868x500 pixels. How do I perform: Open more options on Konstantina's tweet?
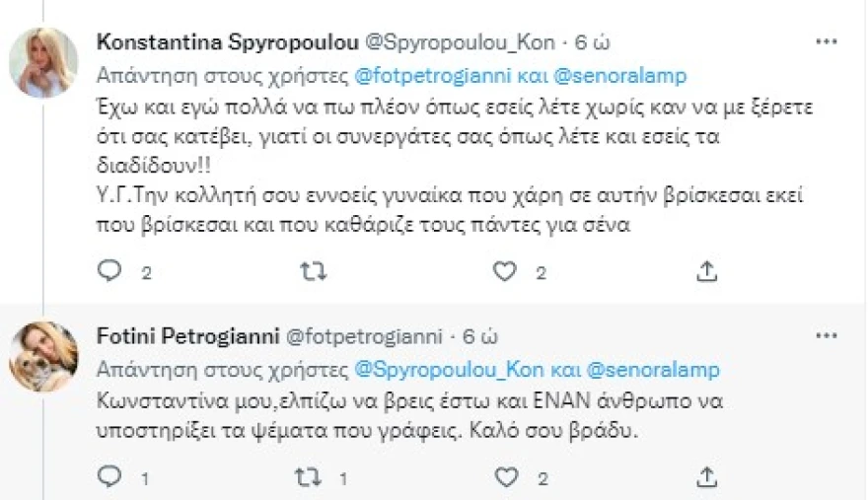(x=826, y=42)
